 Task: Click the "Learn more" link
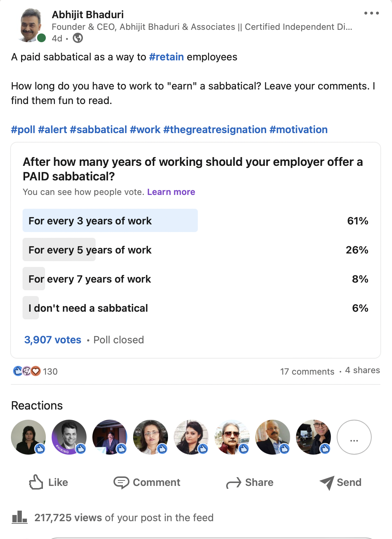(171, 192)
